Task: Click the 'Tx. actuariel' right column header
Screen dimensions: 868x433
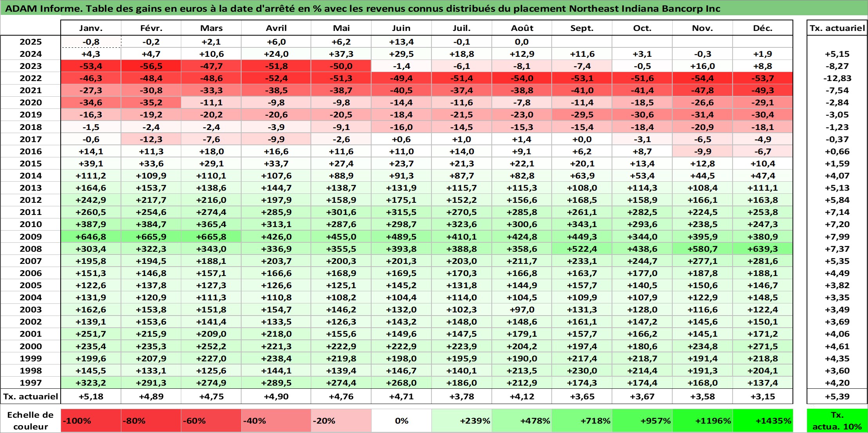Action: pyautogui.click(x=837, y=28)
